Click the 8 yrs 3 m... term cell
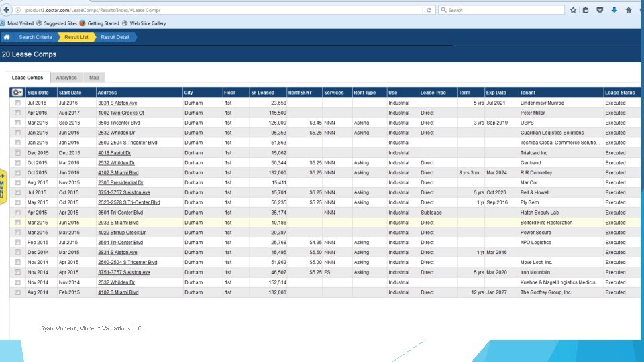 pyautogui.click(x=471, y=173)
